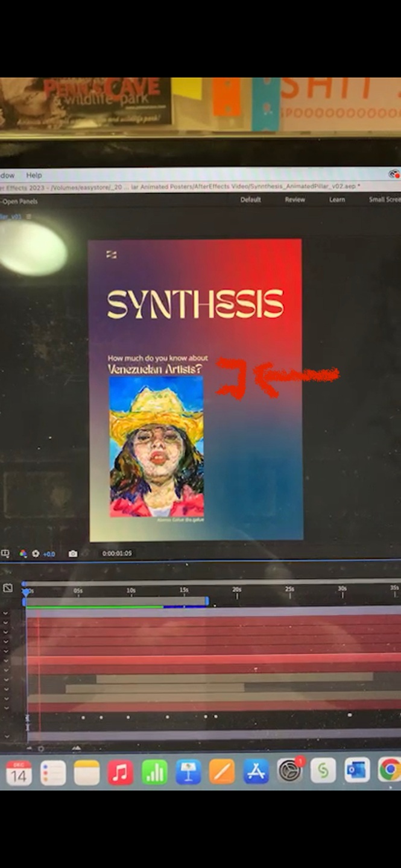This screenshot has height=868, width=401.
Task: Click the timeline zoom-in mountain icon
Action: 77,748
